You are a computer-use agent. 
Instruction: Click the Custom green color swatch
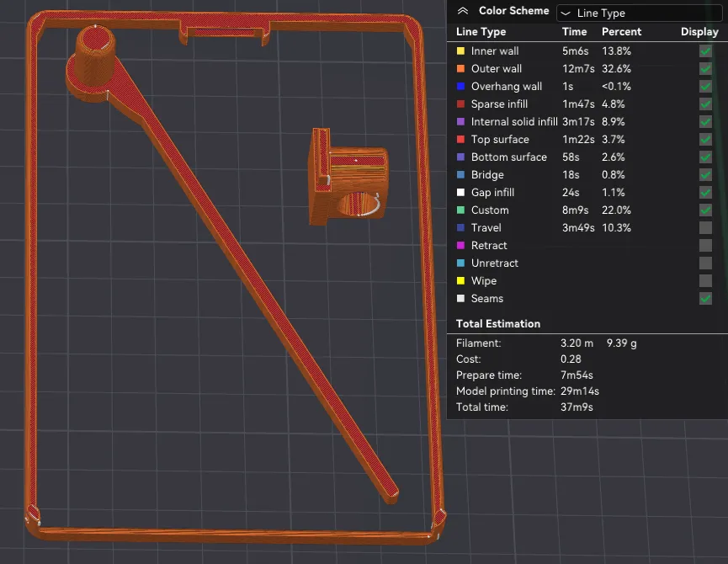tap(460, 210)
